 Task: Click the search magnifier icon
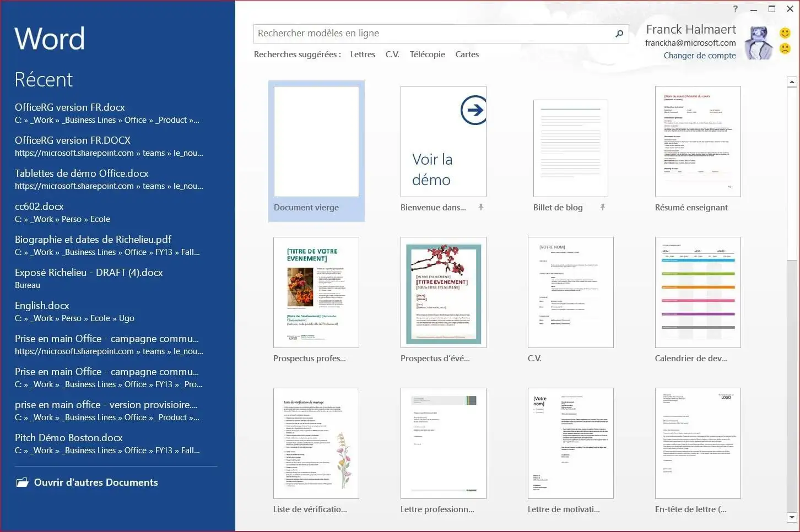[619, 34]
